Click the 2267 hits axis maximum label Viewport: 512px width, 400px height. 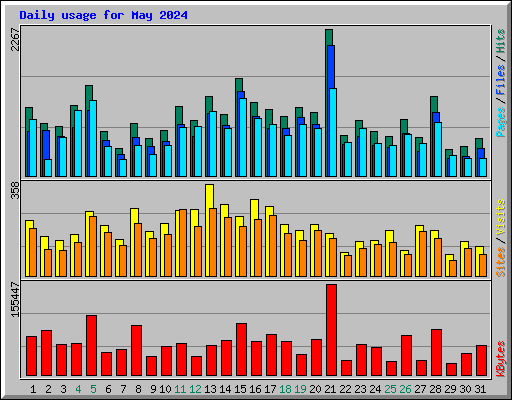(x=15, y=39)
